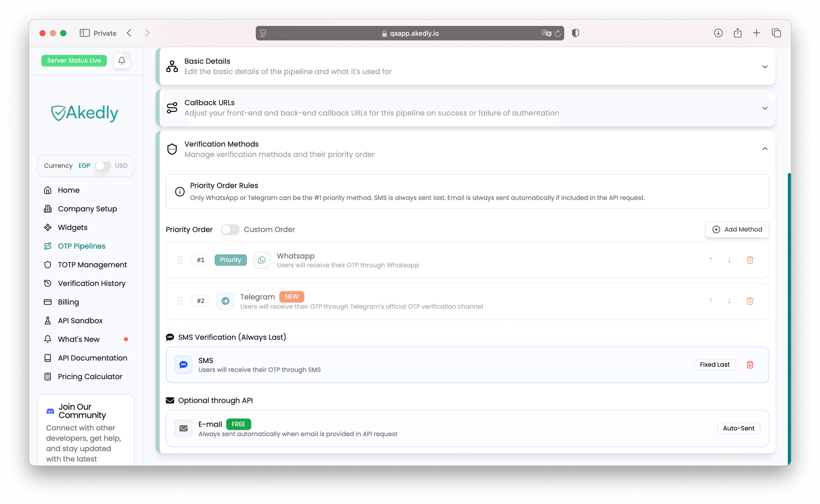Remove SMS method with trash icon

pos(750,364)
